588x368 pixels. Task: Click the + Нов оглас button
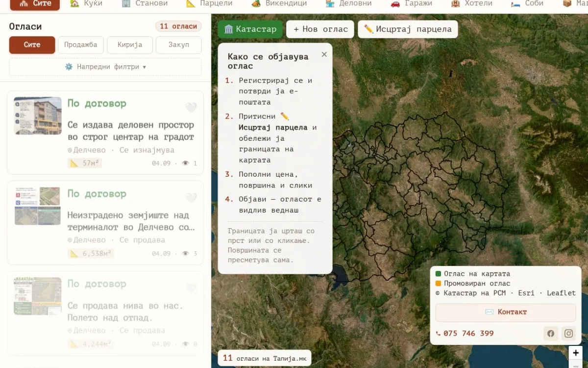point(320,29)
